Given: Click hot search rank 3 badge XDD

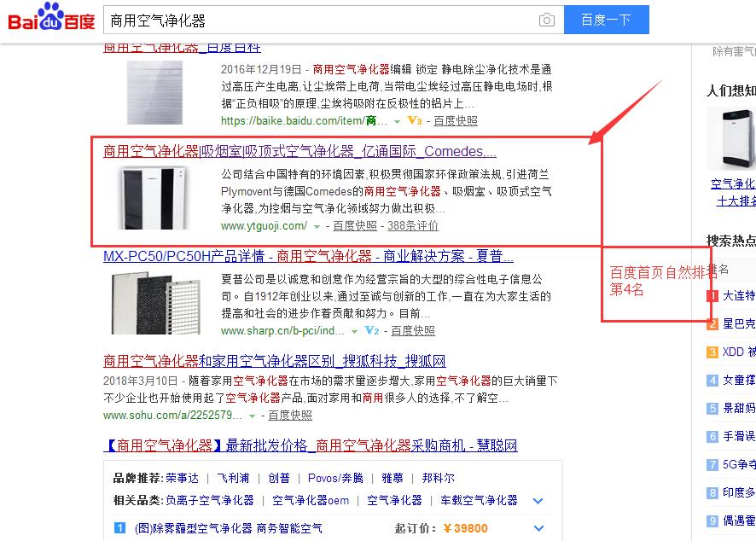Looking at the screenshot, I should coord(712,352).
